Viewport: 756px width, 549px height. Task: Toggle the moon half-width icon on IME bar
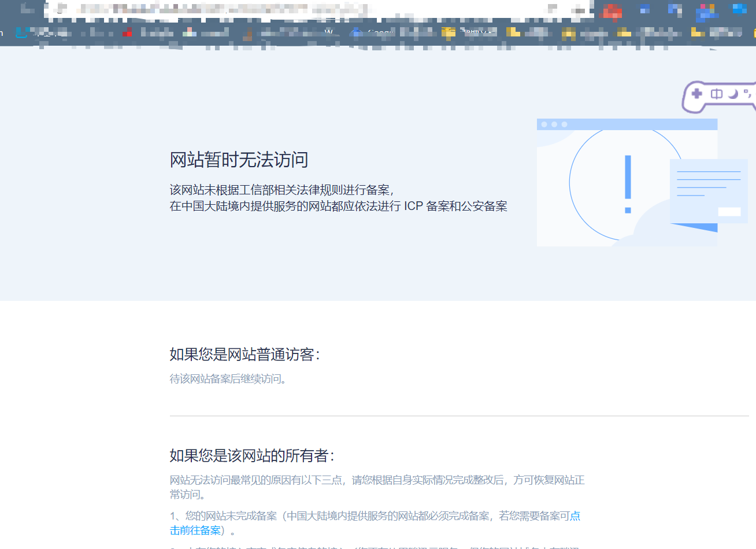[733, 94]
